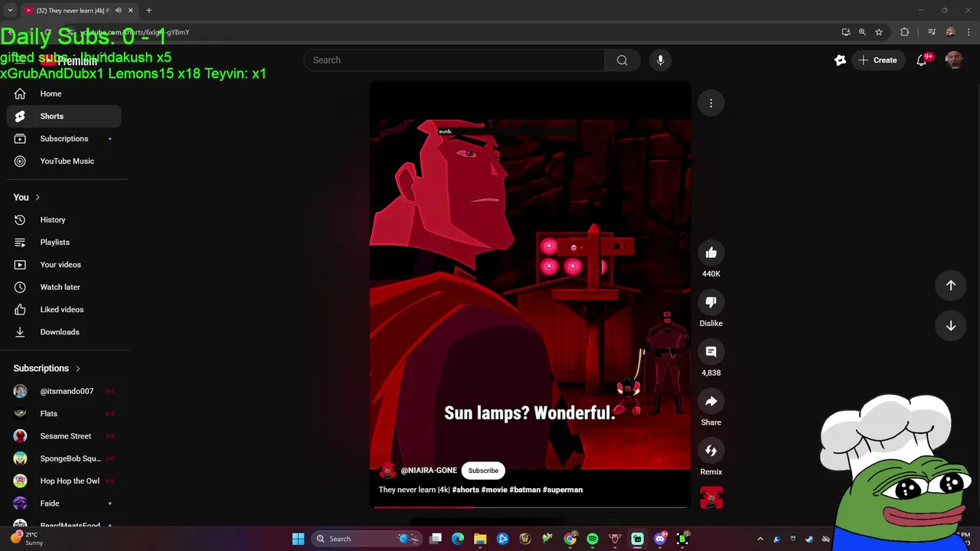Open the short's sound source thumbnail
This screenshot has width=980, height=551.
pos(711,498)
